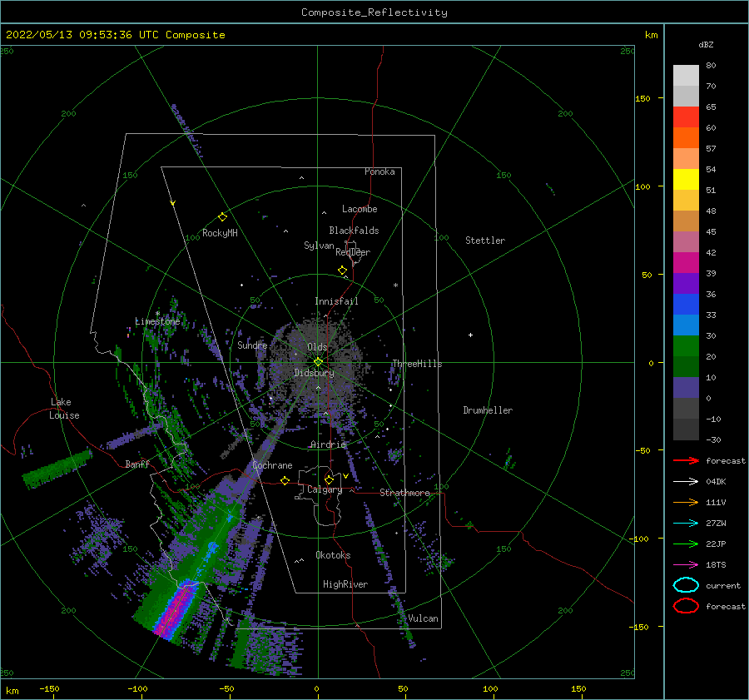Image resolution: width=749 pixels, height=700 pixels.
Task: Click the RedDeer city label
Action: pos(353,252)
